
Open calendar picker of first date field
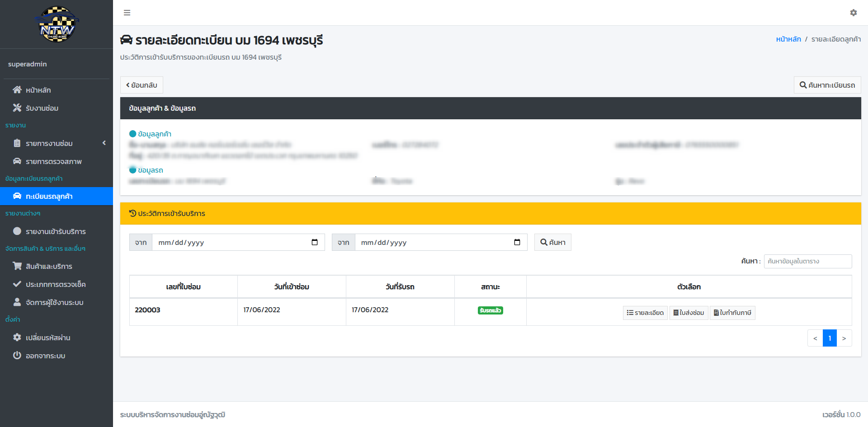[x=315, y=242]
